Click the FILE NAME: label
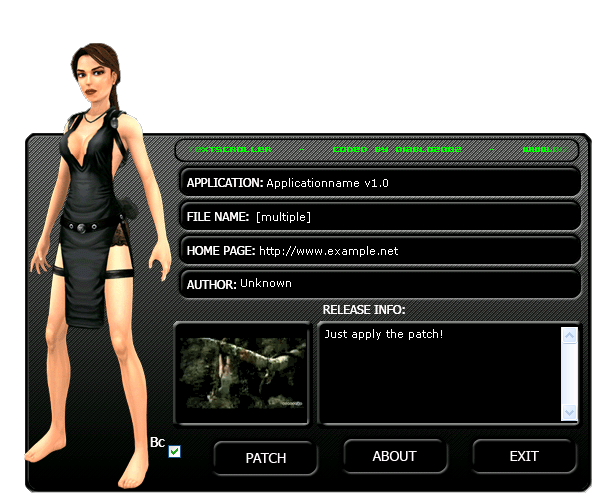Image resolution: width=600 pixels, height=500 pixels. coord(218,217)
